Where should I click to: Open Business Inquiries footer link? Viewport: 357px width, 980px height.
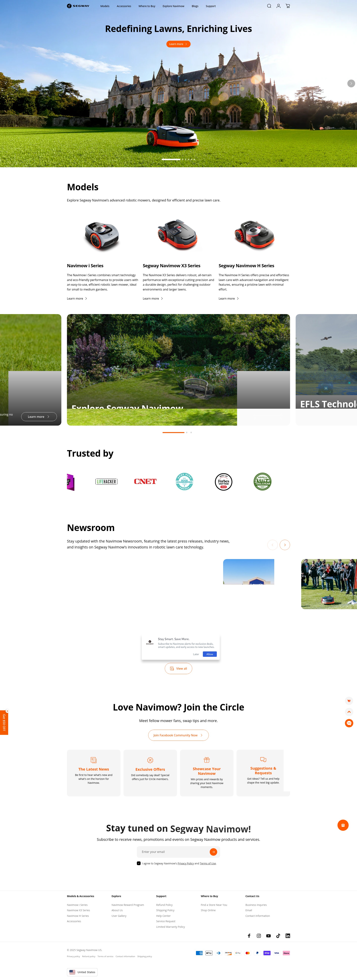pos(256,905)
